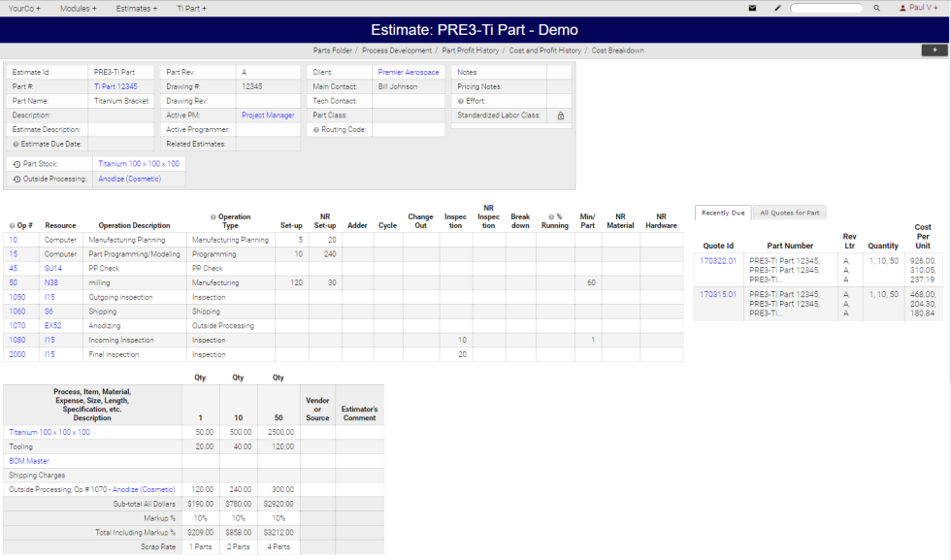Select the Recently Due tab
The width and height of the screenshot is (951, 560).
723,213
